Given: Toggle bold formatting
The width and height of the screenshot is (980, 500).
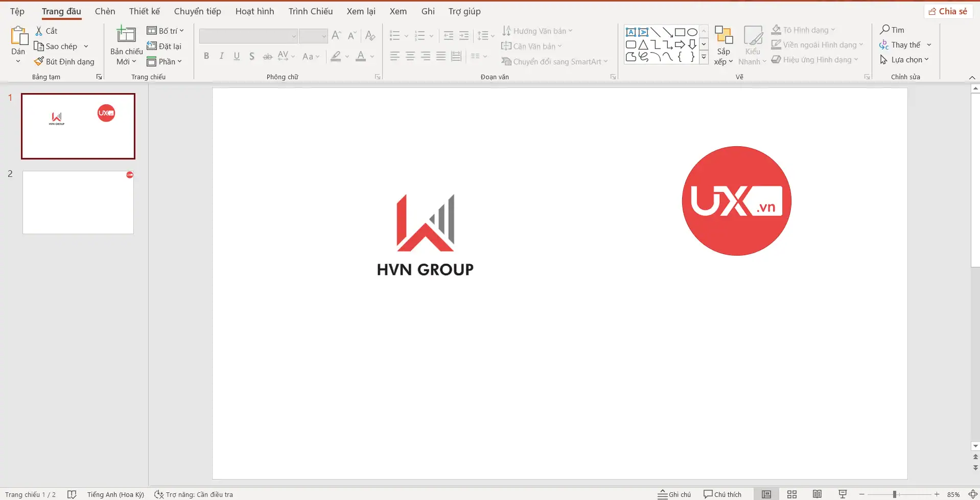Looking at the screenshot, I should point(206,56).
